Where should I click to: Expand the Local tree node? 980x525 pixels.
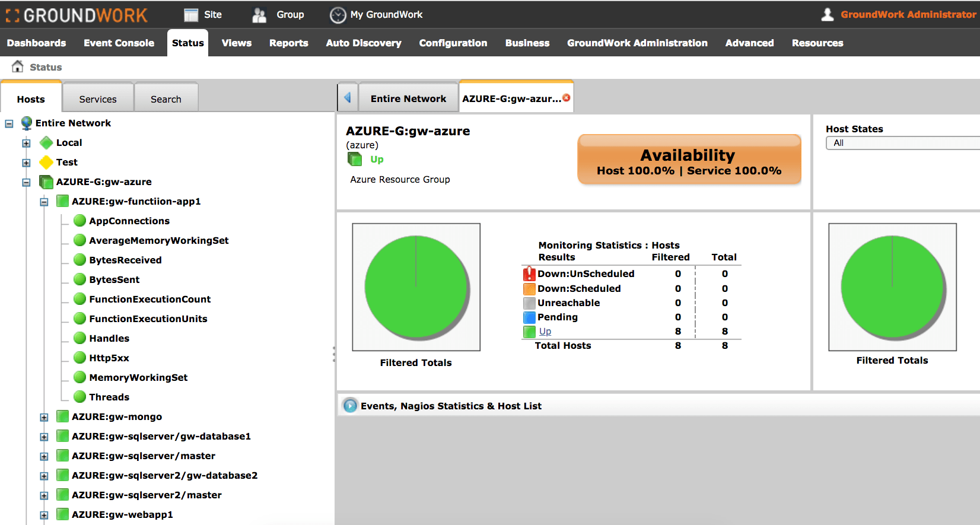[x=26, y=143]
